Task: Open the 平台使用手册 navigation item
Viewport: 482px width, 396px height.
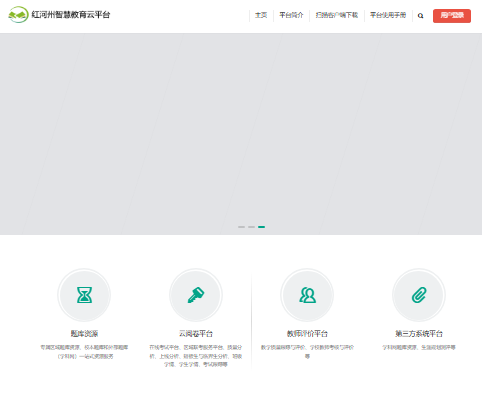Action: point(388,15)
